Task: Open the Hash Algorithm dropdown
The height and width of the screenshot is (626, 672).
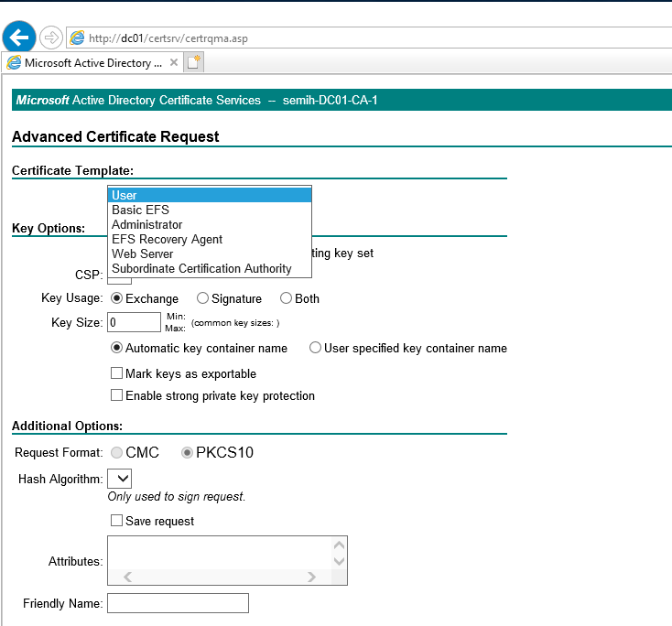Action: tap(120, 478)
